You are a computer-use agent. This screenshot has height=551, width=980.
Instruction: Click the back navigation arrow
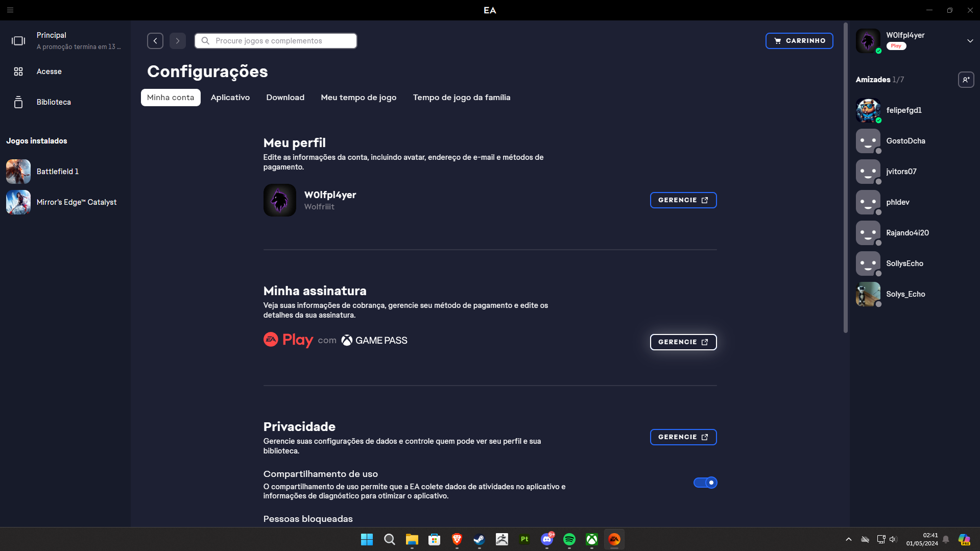coord(155,41)
